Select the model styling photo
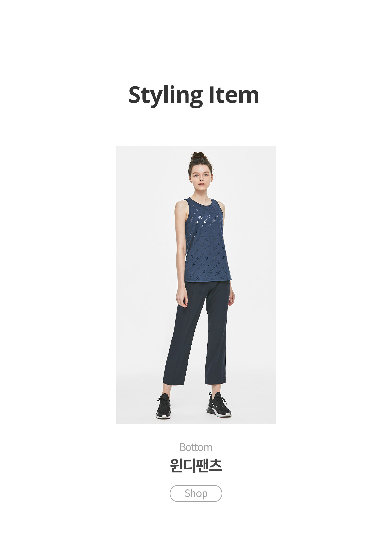 pyautogui.click(x=196, y=284)
